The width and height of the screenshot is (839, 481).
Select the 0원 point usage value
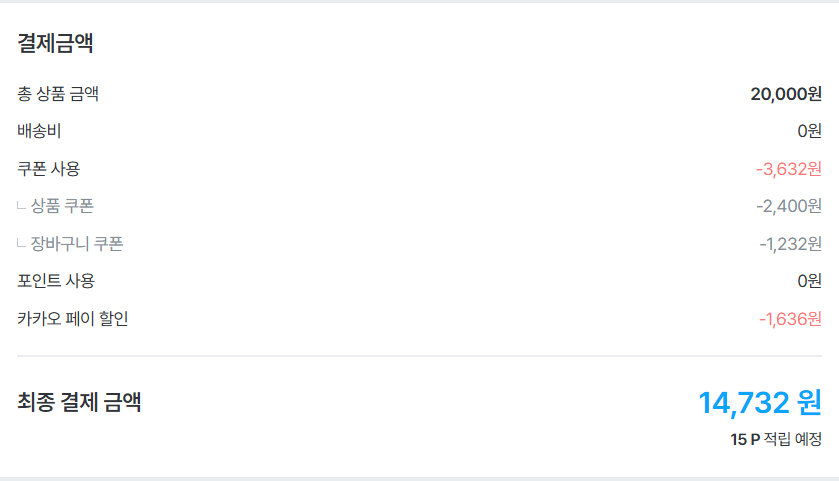pyautogui.click(x=809, y=281)
